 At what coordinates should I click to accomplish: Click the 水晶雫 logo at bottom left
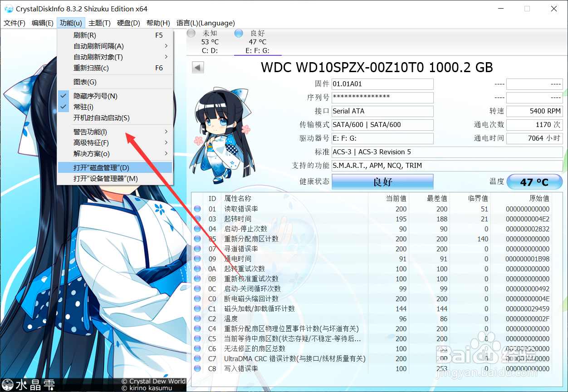click(29, 385)
